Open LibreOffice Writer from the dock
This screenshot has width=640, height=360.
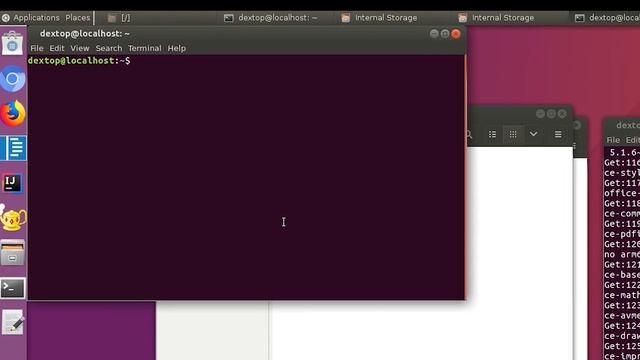pos(13,148)
